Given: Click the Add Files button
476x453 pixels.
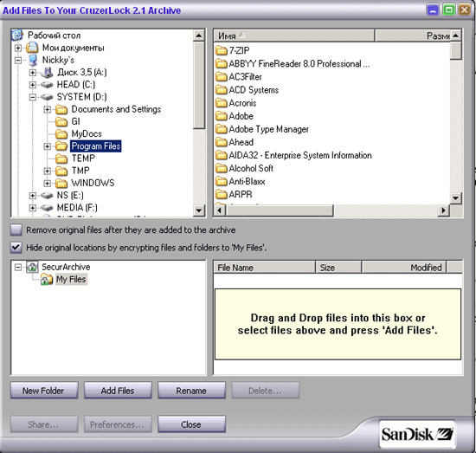Looking at the screenshot, I should click(118, 391).
